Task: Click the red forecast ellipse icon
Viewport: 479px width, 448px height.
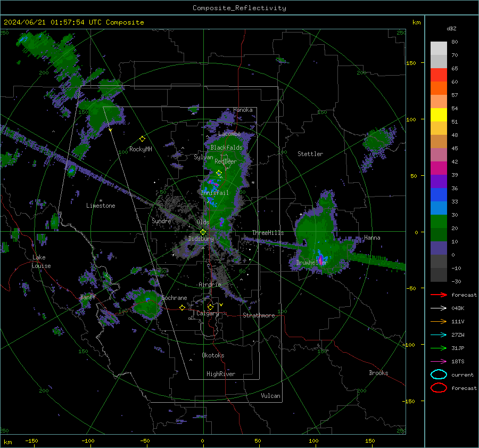Action: [439, 388]
